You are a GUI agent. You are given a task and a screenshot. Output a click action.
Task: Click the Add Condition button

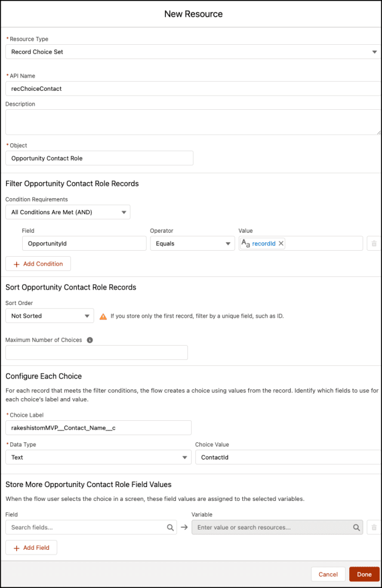tap(38, 264)
